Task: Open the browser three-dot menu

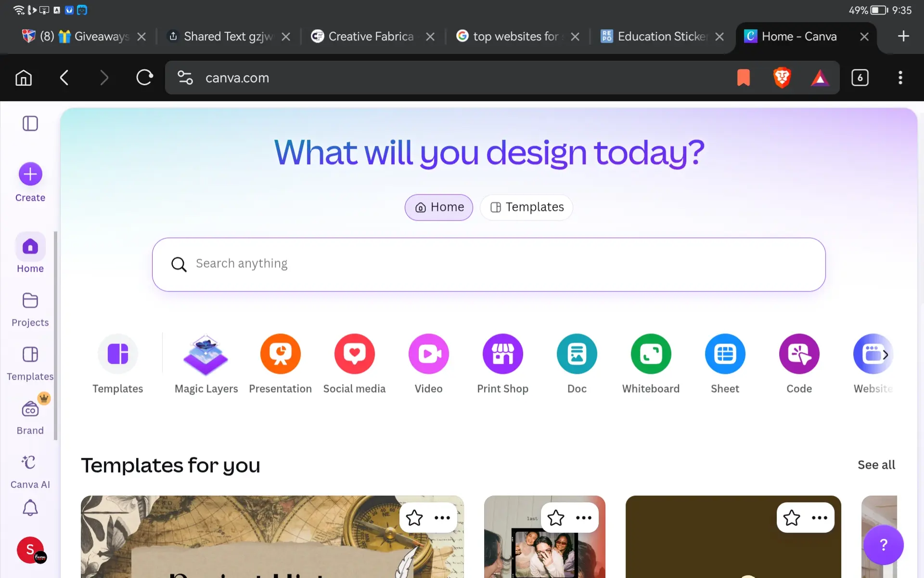Action: 900,78
